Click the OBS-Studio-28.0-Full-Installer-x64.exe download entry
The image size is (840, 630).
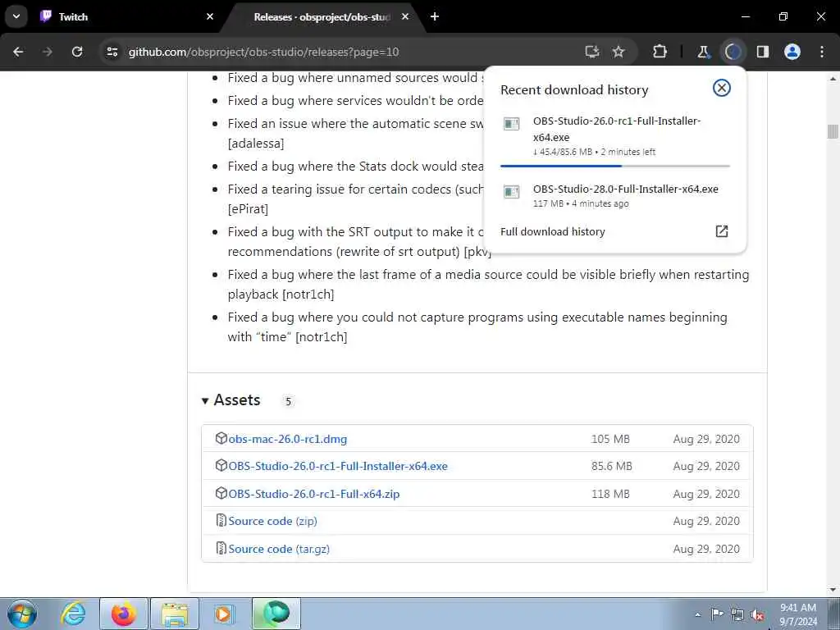615,195
